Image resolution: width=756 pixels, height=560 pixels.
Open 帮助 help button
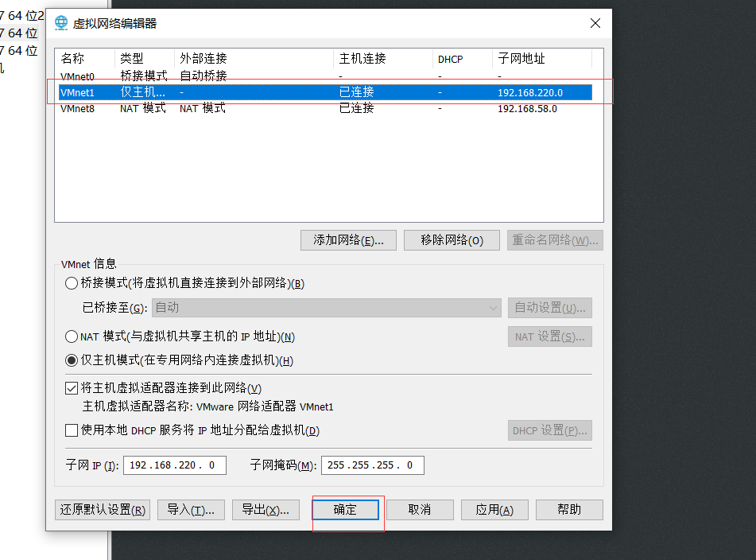click(569, 510)
